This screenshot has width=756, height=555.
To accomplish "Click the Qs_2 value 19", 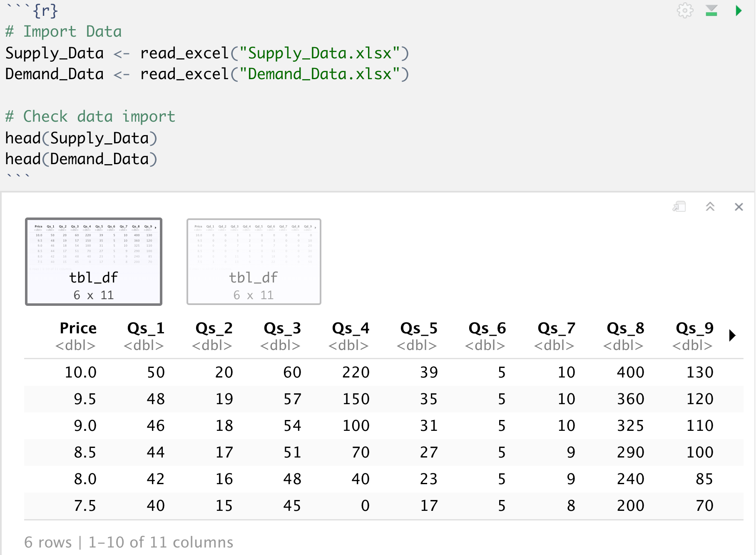I will 224,399.
